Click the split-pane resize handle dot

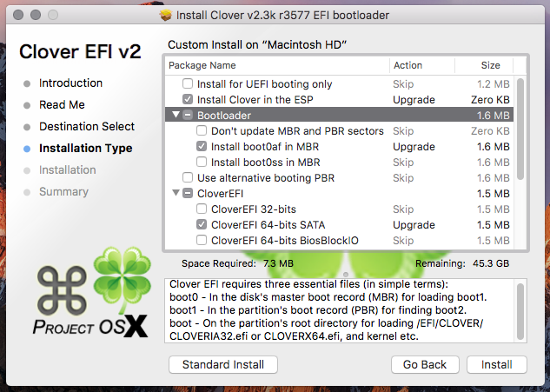346,275
